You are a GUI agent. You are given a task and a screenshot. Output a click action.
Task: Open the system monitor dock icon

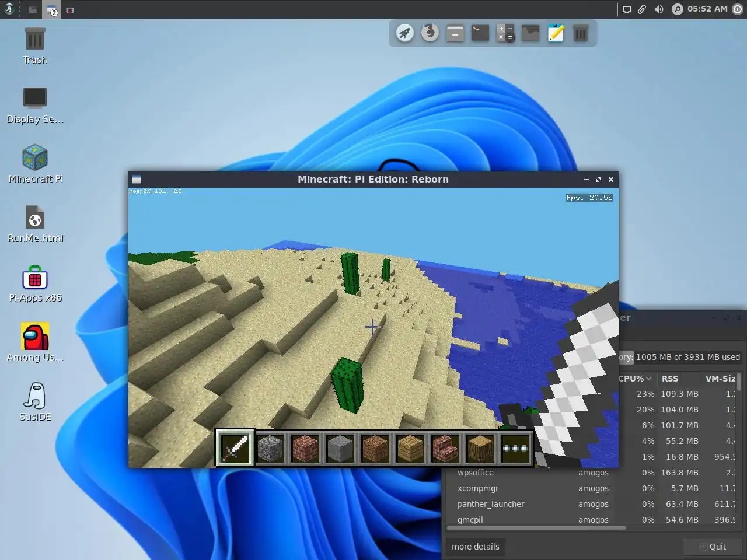click(530, 33)
